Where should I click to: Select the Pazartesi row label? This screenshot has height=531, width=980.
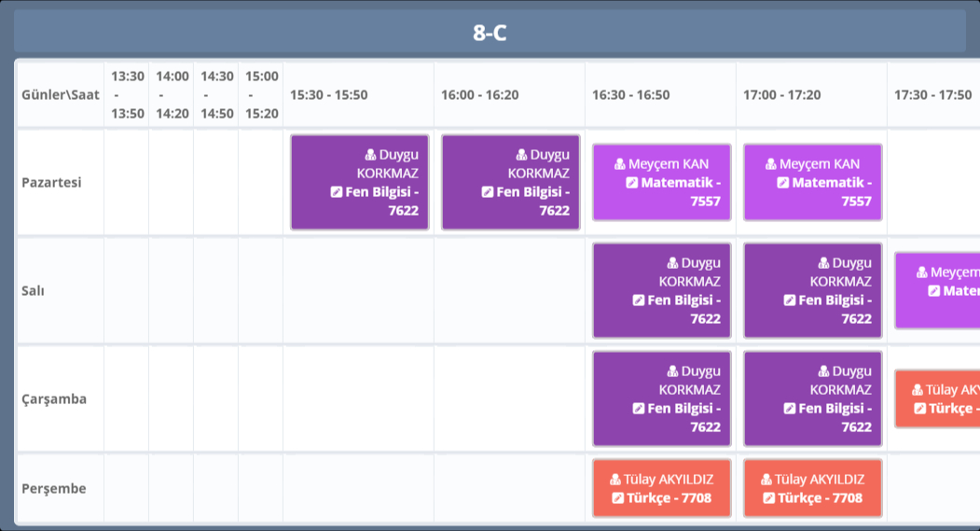click(52, 182)
